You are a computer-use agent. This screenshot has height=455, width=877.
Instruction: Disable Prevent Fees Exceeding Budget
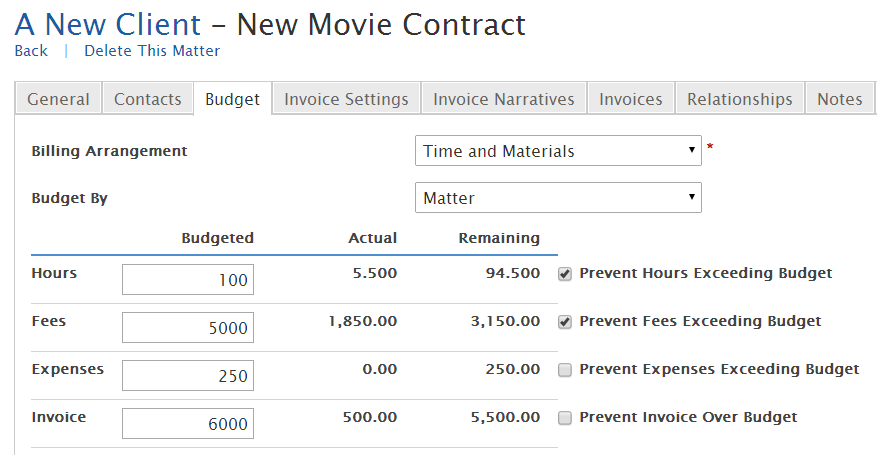click(565, 322)
